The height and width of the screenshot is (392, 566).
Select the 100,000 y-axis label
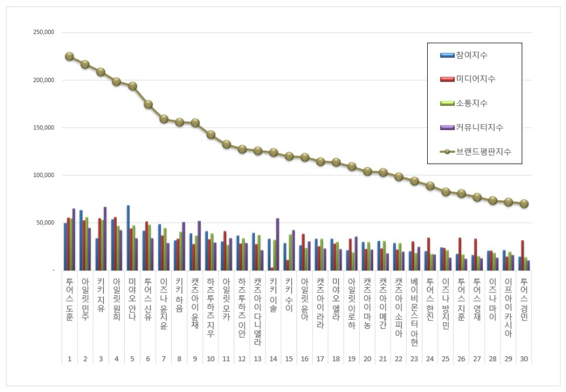pos(44,175)
